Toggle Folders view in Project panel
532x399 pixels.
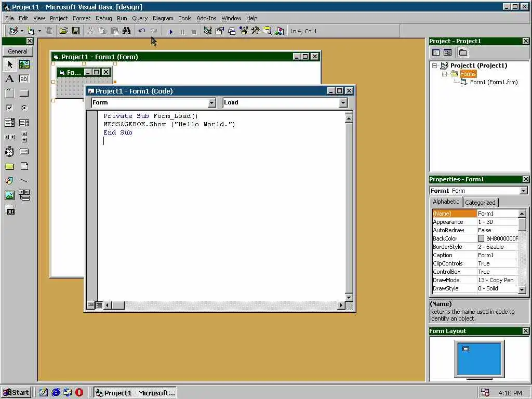tap(463, 52)
